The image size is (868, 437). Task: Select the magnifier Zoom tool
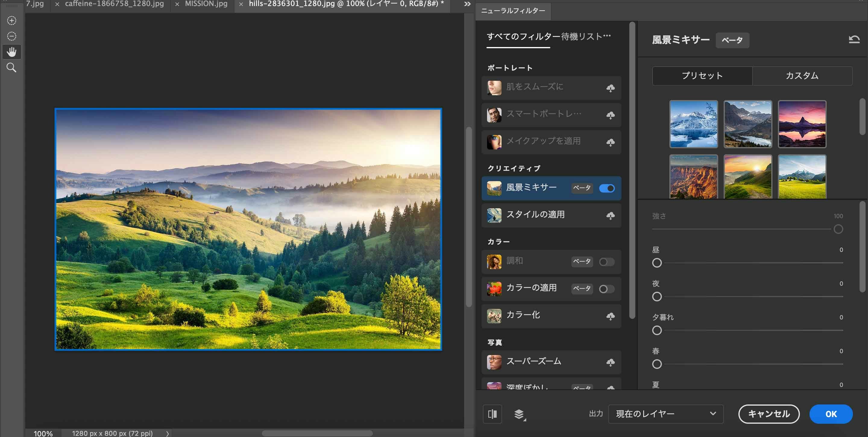pos(12,68)
